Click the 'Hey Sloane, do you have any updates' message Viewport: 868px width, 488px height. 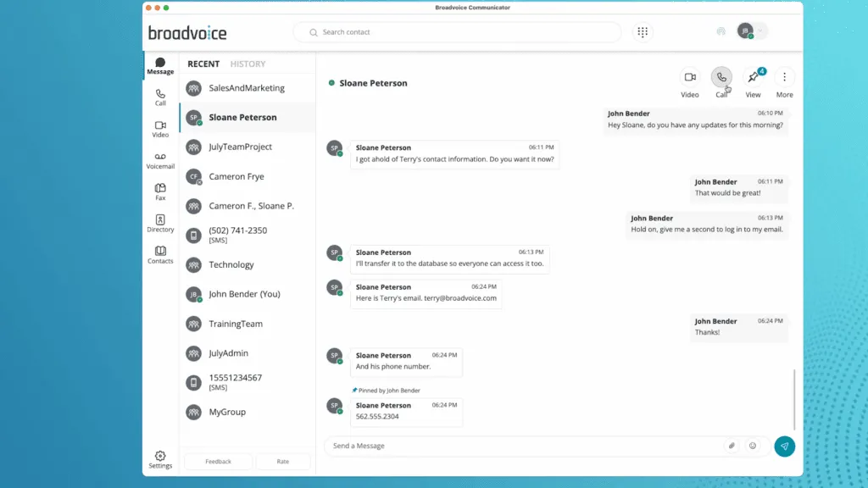pyautogui.click(x=695, y=119)
